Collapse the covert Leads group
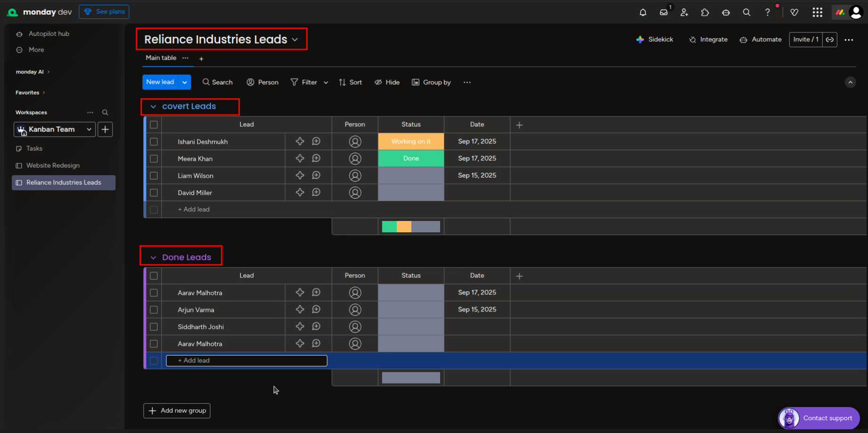Screen dimensions: 868x433 pyautogui.click(x=153, y=106)
